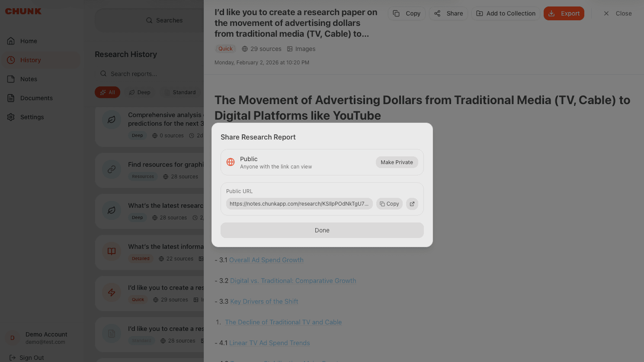This screenshot has width=644, height=362.
Task: Go to Notes in the sidebar
Action: (29, 79)
